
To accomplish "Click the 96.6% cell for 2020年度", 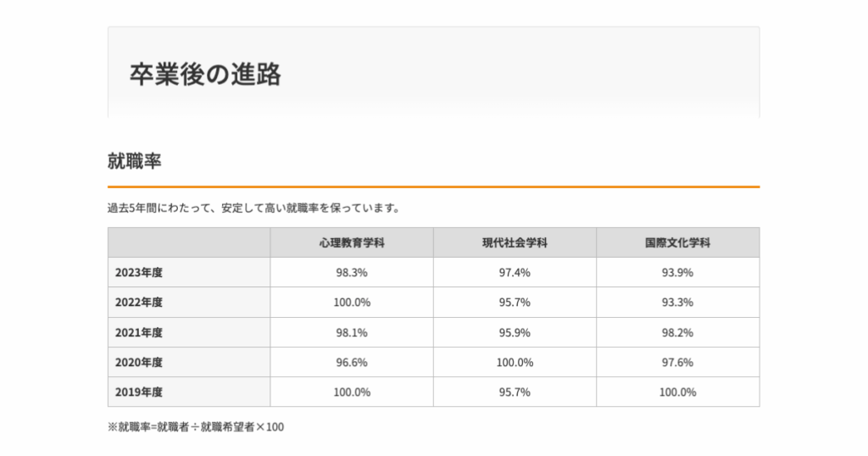I will click(352, 362).
